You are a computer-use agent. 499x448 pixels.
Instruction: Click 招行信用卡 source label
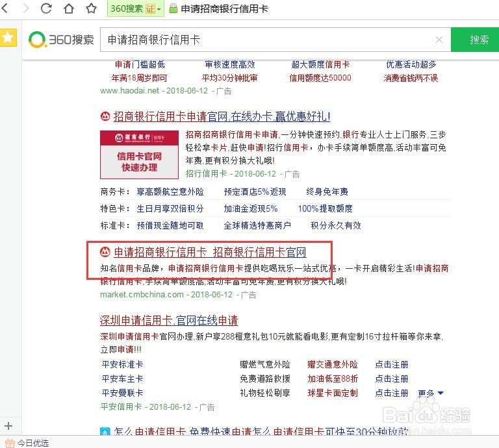(x=206, y=173)
